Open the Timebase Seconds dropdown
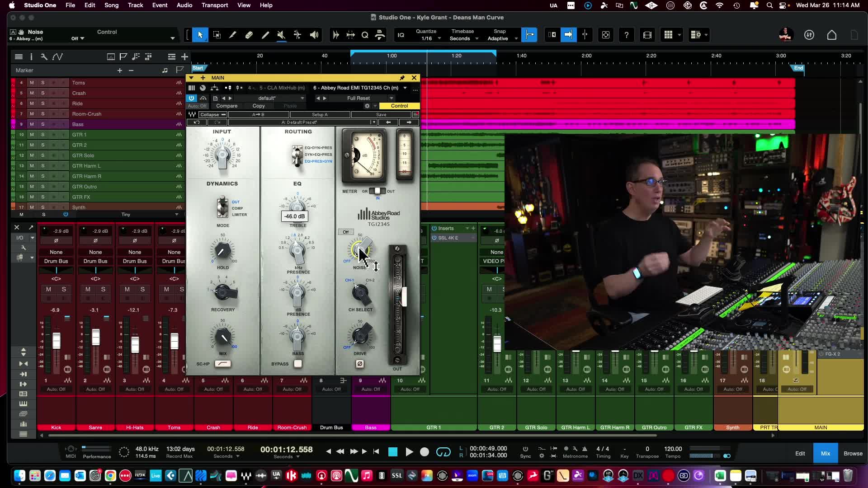The width and height of the screenshot is (868, 488). (x=464, y=38)
